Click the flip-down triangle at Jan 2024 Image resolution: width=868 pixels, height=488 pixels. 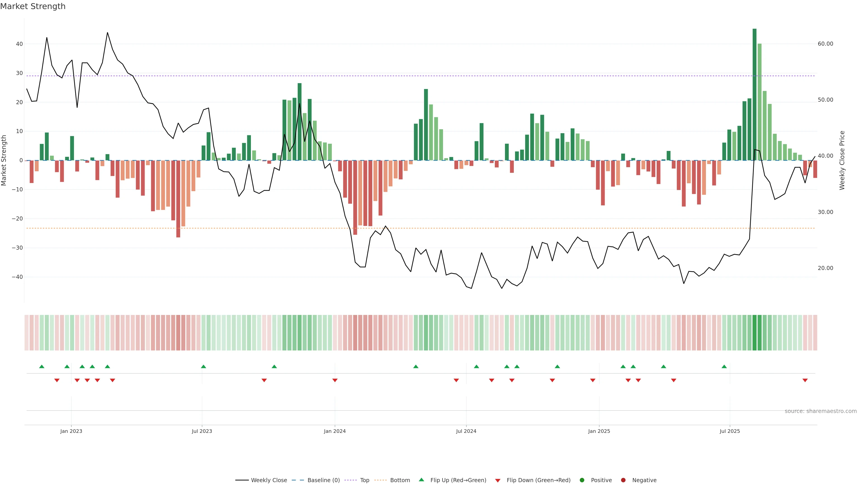[x=335, y=380]
